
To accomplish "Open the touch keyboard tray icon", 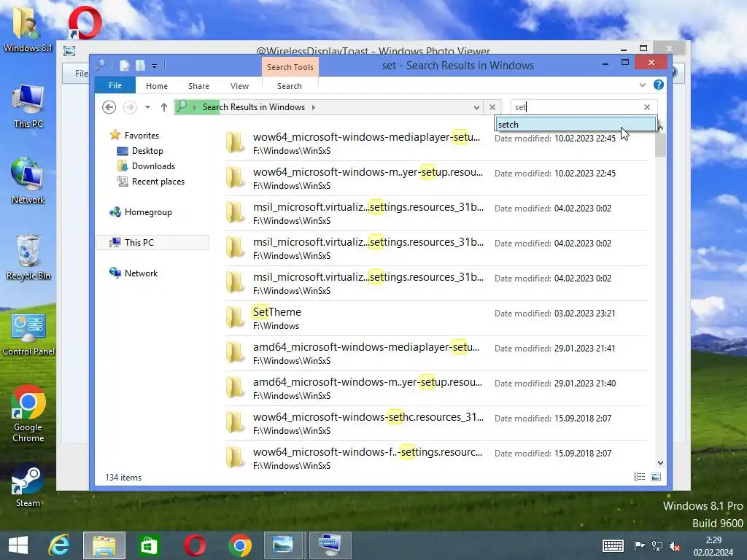I will [x=613, y=545].
